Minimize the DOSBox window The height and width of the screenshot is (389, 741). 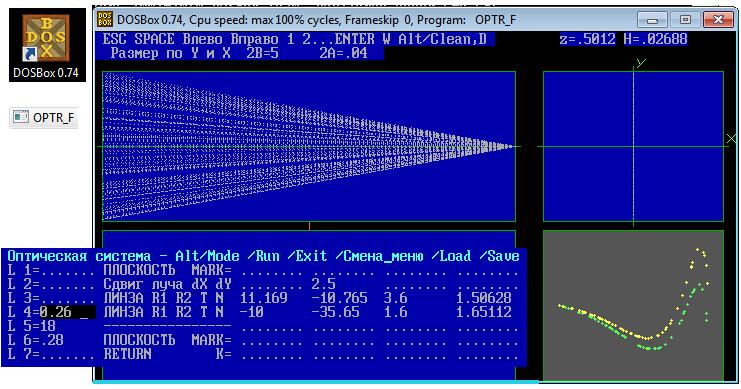click(653, 20)
